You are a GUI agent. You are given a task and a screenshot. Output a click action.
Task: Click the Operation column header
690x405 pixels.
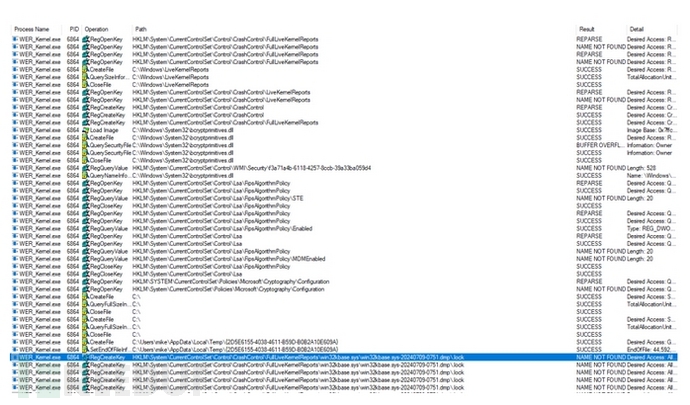(x=97, y=29)
